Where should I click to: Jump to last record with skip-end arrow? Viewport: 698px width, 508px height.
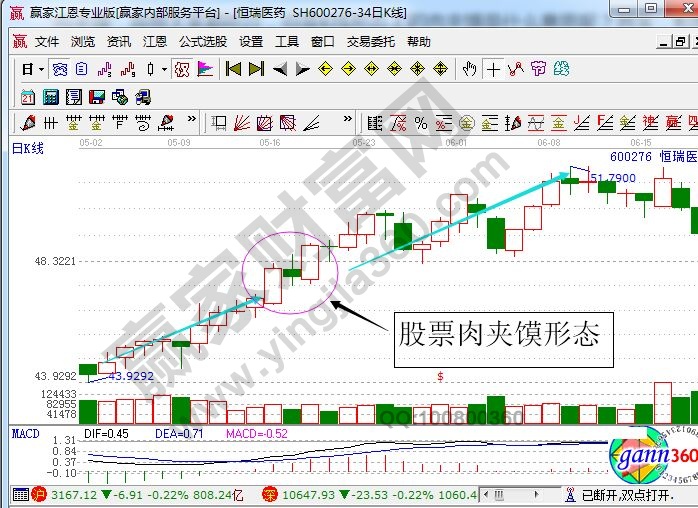(256, 69)
